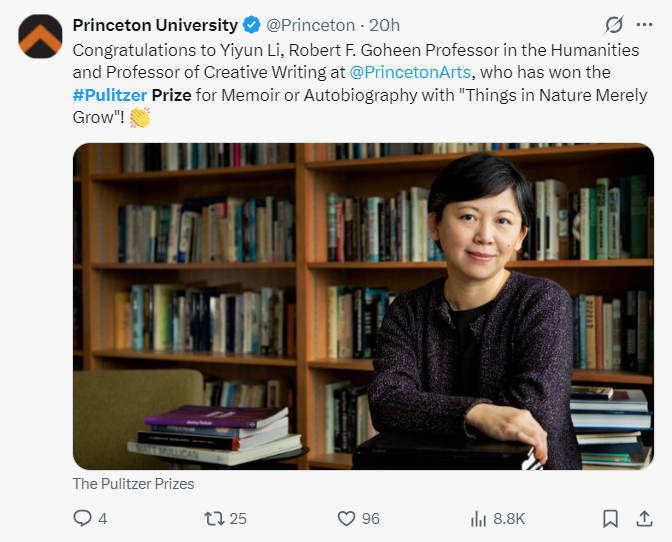Viewport: 672px width, 542px height.
Task: Click the 8.8K views count
Action: point(509,519)
